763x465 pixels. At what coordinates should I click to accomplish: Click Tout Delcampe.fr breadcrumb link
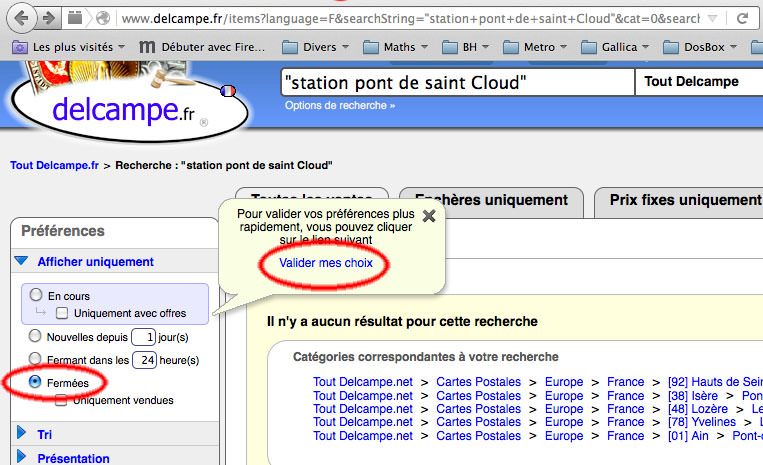pyautogui.click(x=54, y=165)
